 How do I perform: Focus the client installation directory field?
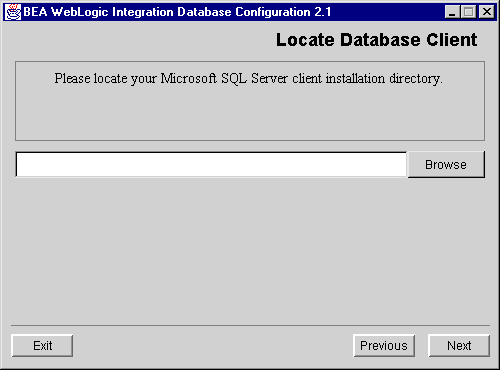pyautogui.click(x=211, y=164)
